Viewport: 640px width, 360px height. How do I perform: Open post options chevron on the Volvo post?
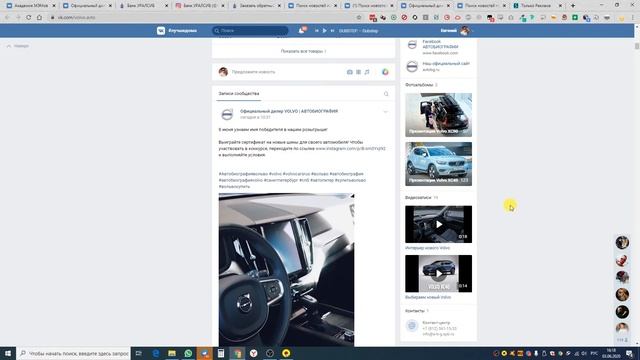pos(385,111)
